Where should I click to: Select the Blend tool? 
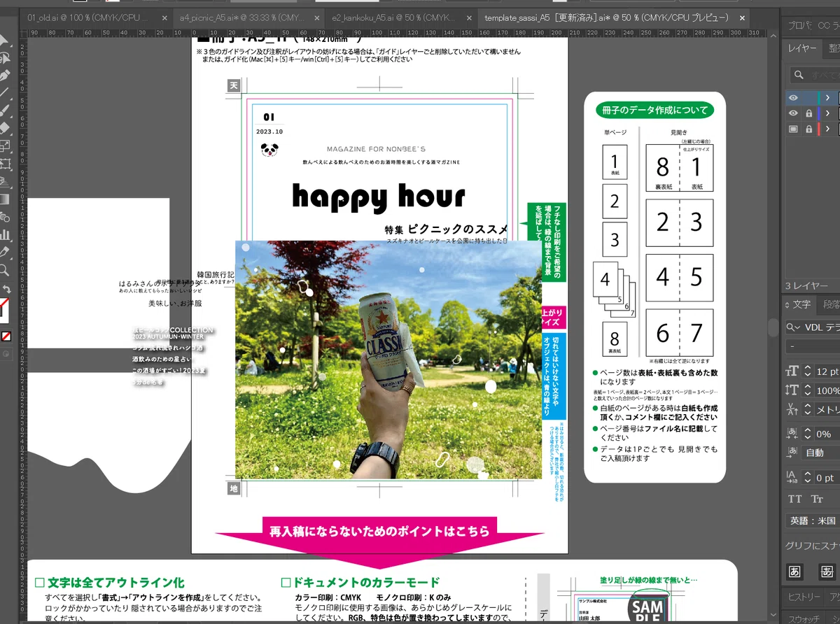(4, 218)
